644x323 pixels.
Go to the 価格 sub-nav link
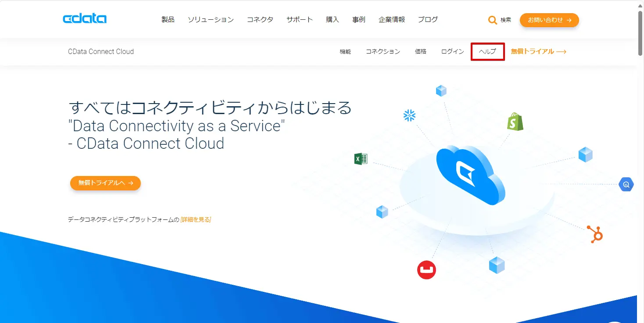coord(421,52)
